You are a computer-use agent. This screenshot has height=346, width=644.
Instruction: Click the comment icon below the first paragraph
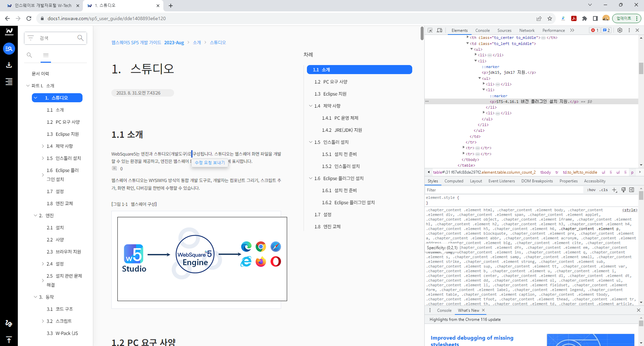coord(114,168)
